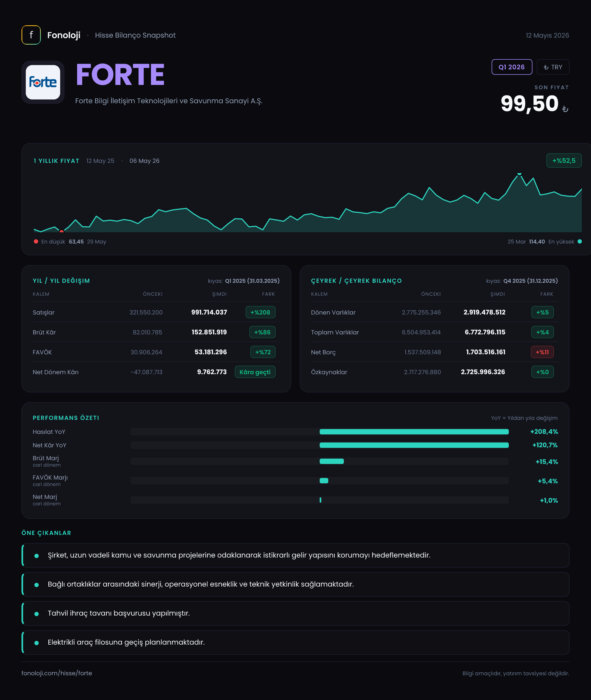
Task: Click the bullet dot of the Tahvil highlight
Action: (37, 614)
